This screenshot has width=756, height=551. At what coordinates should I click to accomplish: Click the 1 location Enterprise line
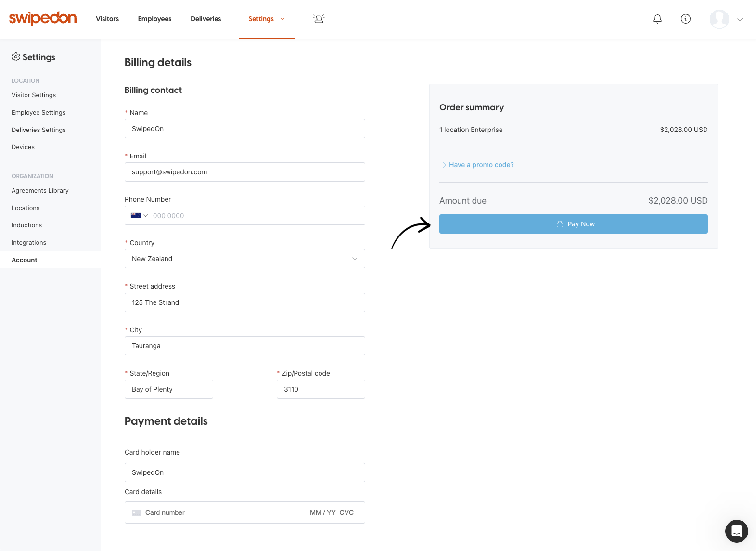574,130
